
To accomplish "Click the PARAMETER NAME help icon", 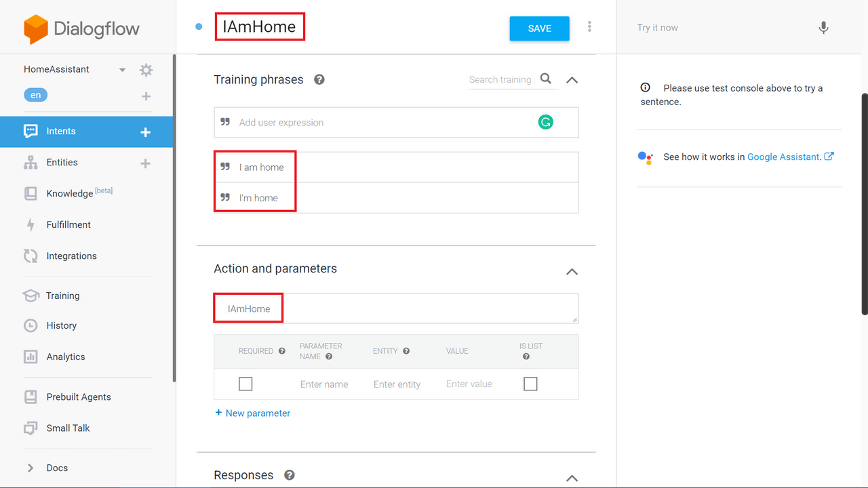I will [329, 357].
